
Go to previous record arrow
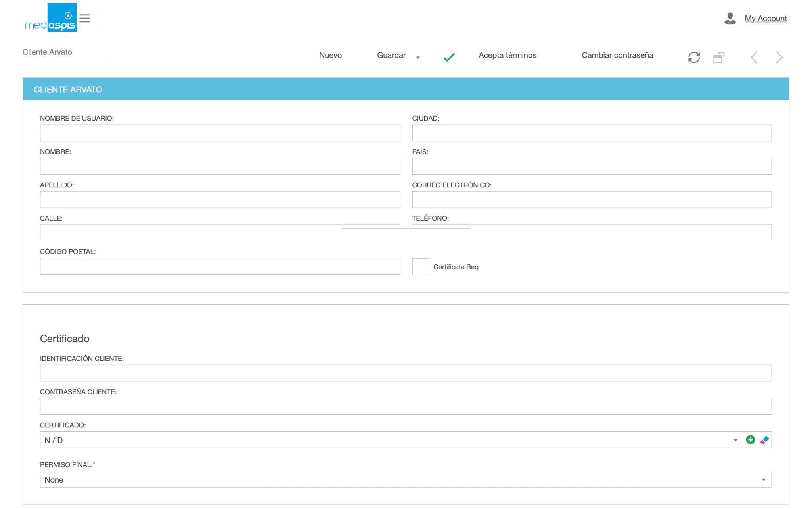pyautogui.click(x=754, y=58)
